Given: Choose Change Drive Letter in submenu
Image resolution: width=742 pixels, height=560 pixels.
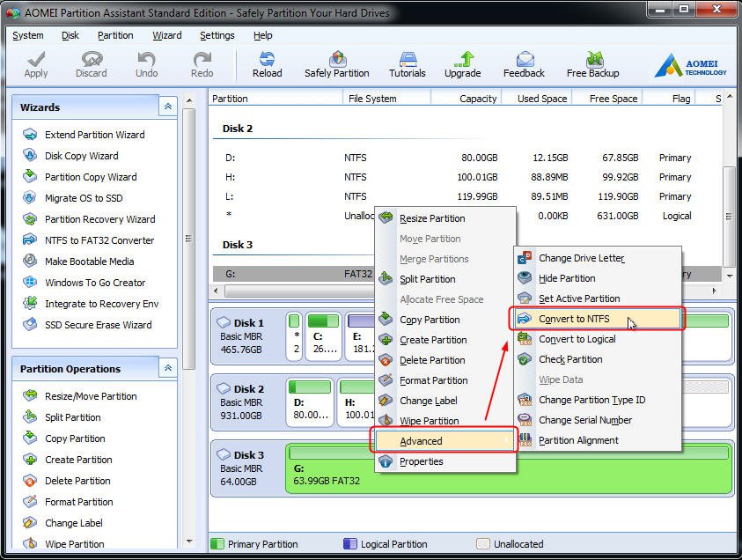Looking at the screenshot, I should point(597,259).
